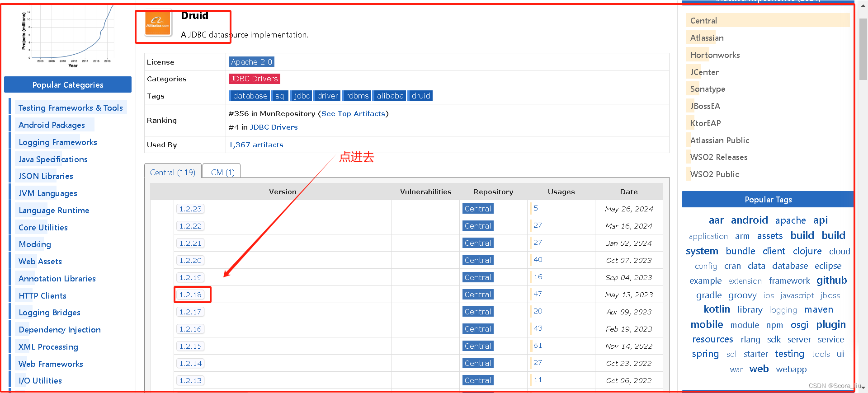868x393 pixels.
Task: Open Logging Frameworks category
Action: pyautogui.click(x=58, y=142)
